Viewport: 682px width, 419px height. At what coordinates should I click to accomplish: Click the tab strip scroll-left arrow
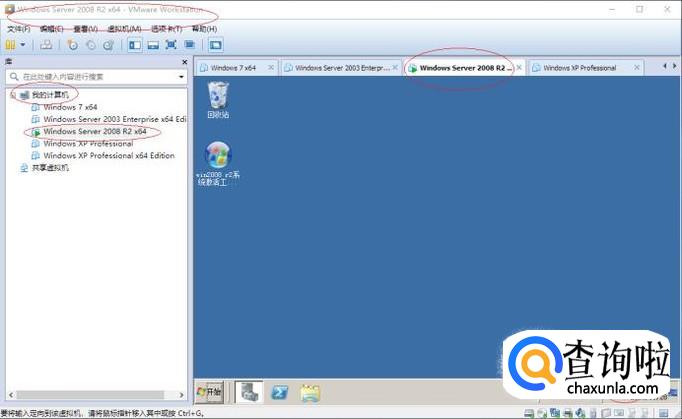click(665, 66)
